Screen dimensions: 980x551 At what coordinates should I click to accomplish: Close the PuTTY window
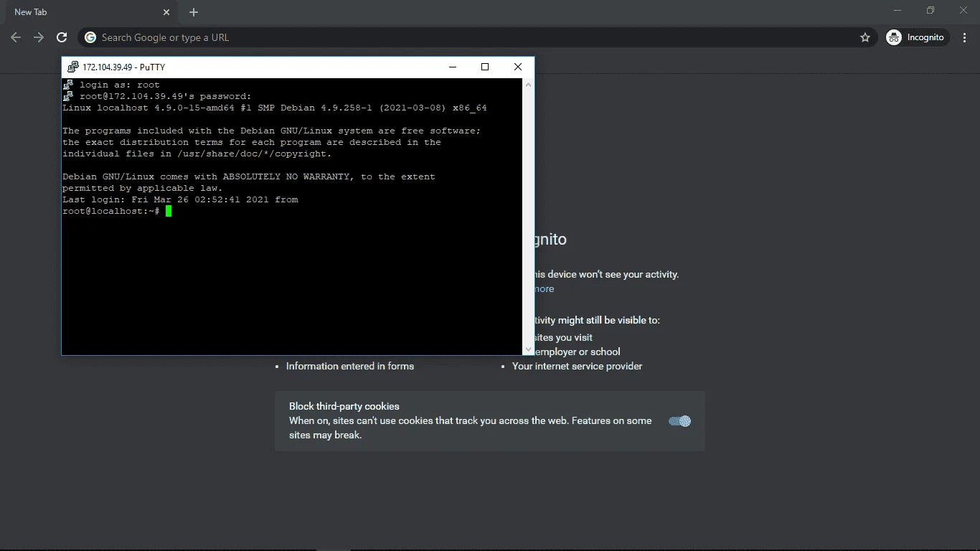click(x=518, y=67)
